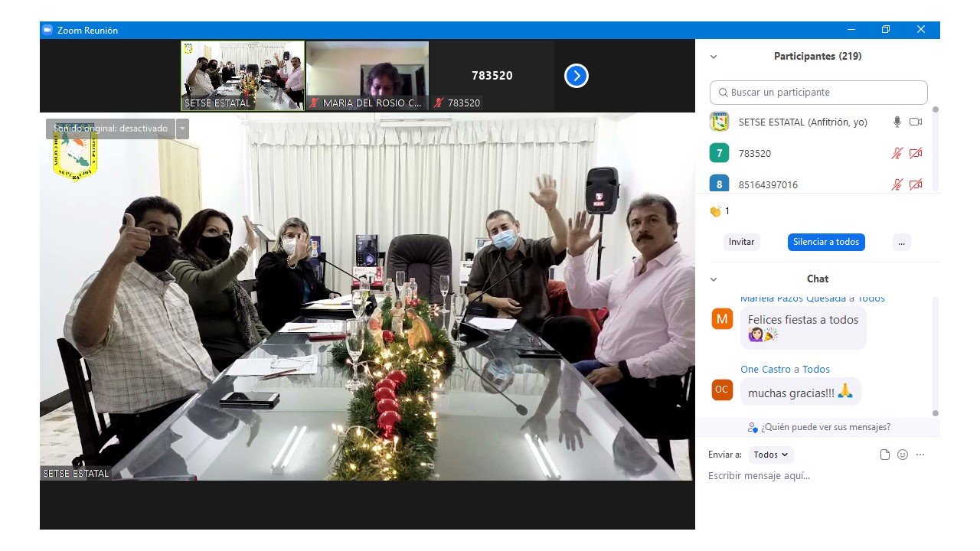Click the Zoom app icon in title bar
The height and width of the screenshot is (551, 980).
click(x=47, y=30)
